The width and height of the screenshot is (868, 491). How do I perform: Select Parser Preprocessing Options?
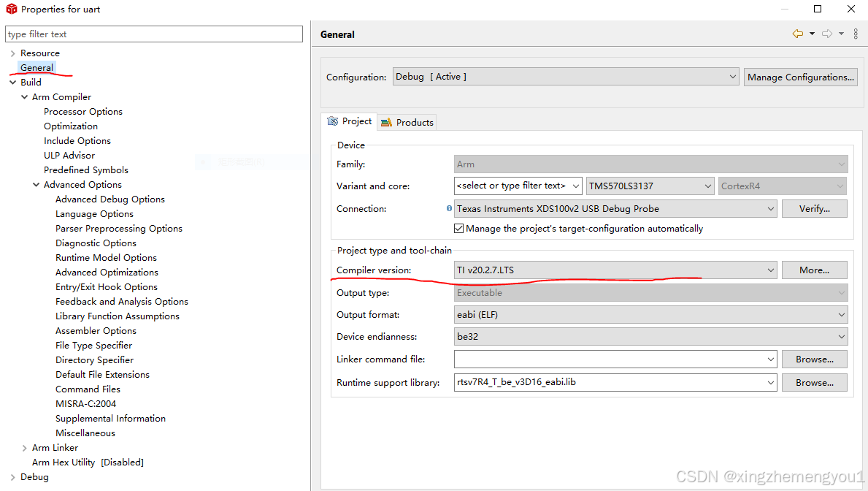click(118, 228)
